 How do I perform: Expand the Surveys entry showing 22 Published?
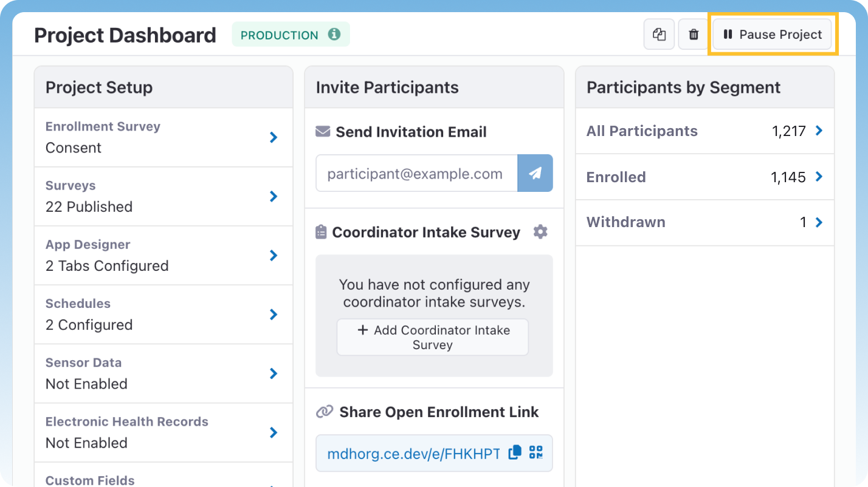273,196
